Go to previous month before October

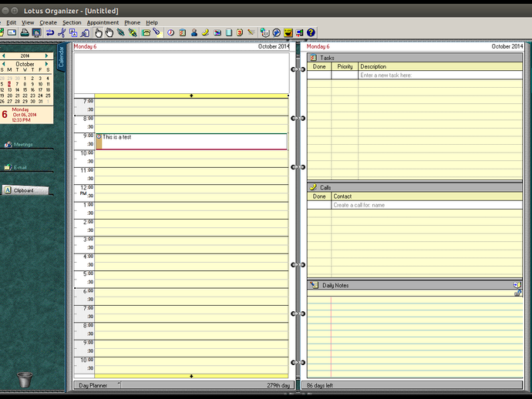coord(3,64)
